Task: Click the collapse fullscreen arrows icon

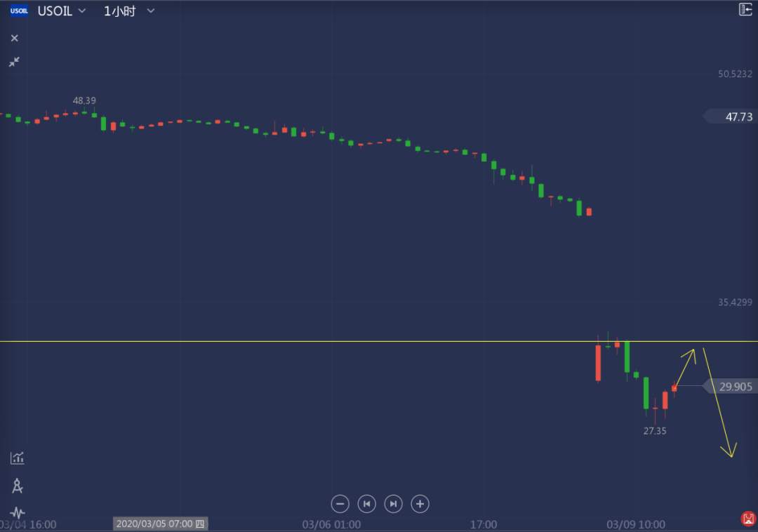Action: (15, 62)
